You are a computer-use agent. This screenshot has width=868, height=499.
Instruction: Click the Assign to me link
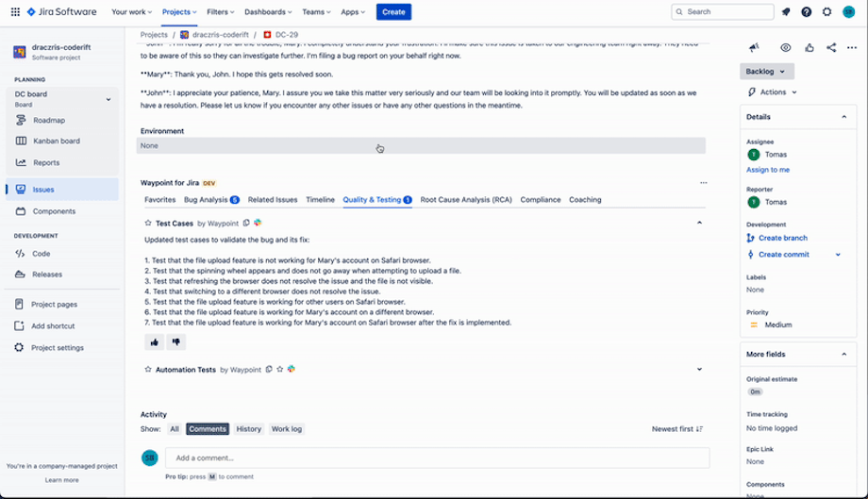click(768, 170)
